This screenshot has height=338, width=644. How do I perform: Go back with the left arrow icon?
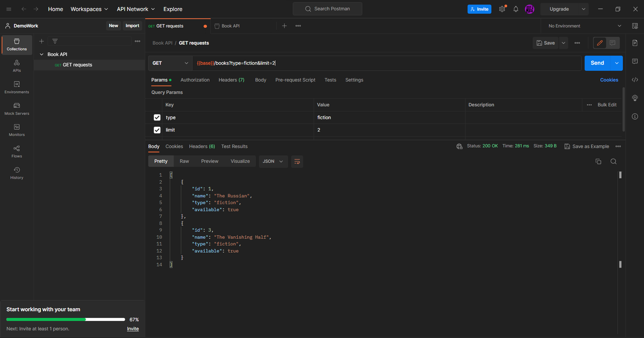(24, 9)
